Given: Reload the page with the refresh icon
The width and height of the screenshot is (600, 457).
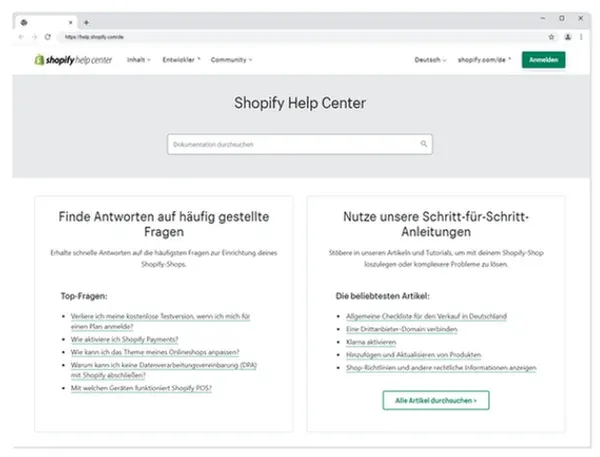Looking at the screenshot, I should click(x=47, y=37).
